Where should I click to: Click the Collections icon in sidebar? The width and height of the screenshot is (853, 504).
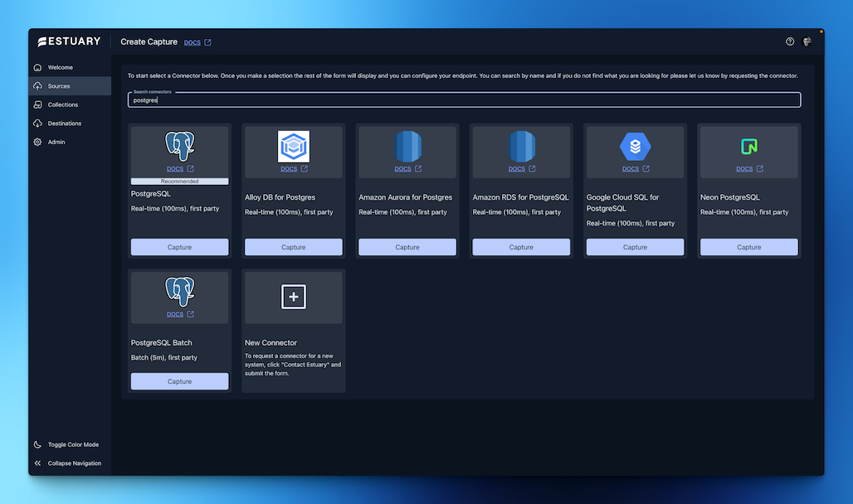(37, 104)
